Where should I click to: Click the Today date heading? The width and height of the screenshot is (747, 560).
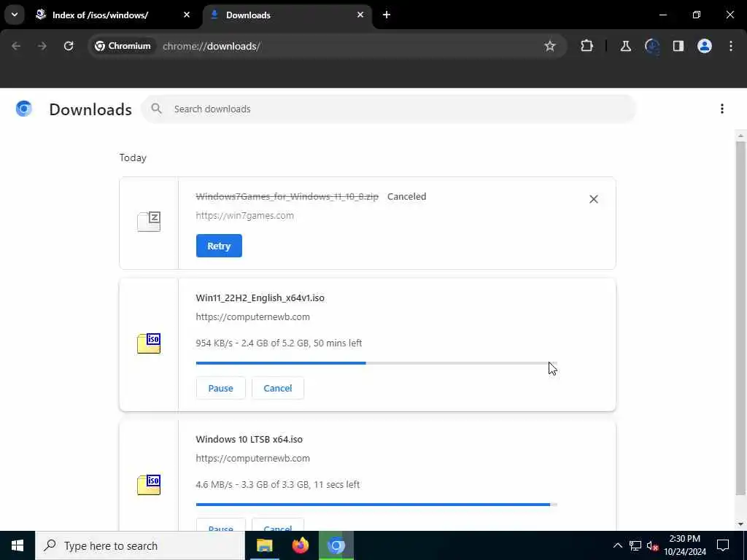pos(133,158)
